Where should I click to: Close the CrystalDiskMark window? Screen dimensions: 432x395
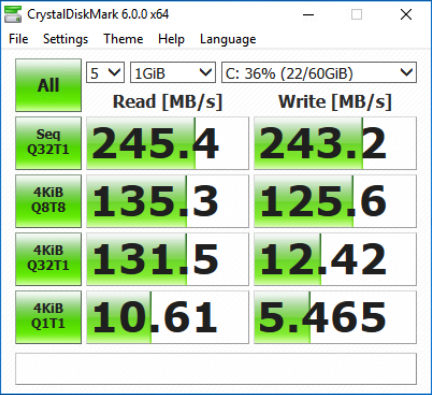[406, 15]
